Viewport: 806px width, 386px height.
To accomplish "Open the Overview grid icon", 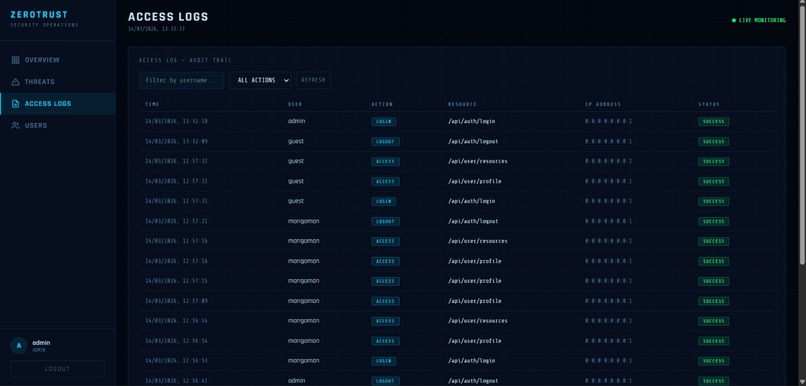I will (x=15, y=60).
